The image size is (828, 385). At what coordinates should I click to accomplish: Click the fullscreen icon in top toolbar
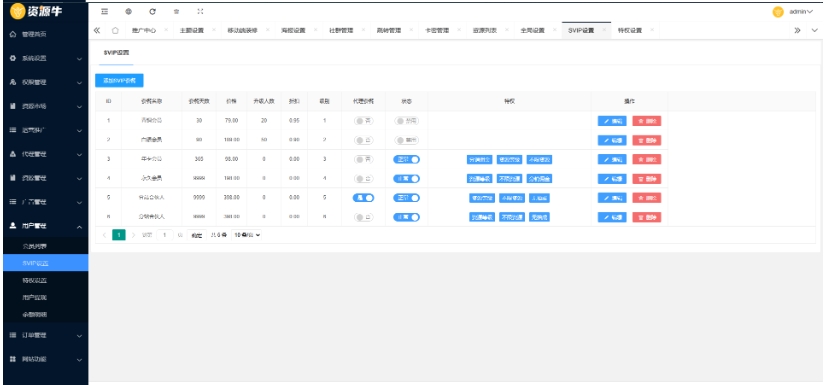[x=200, y=11]
